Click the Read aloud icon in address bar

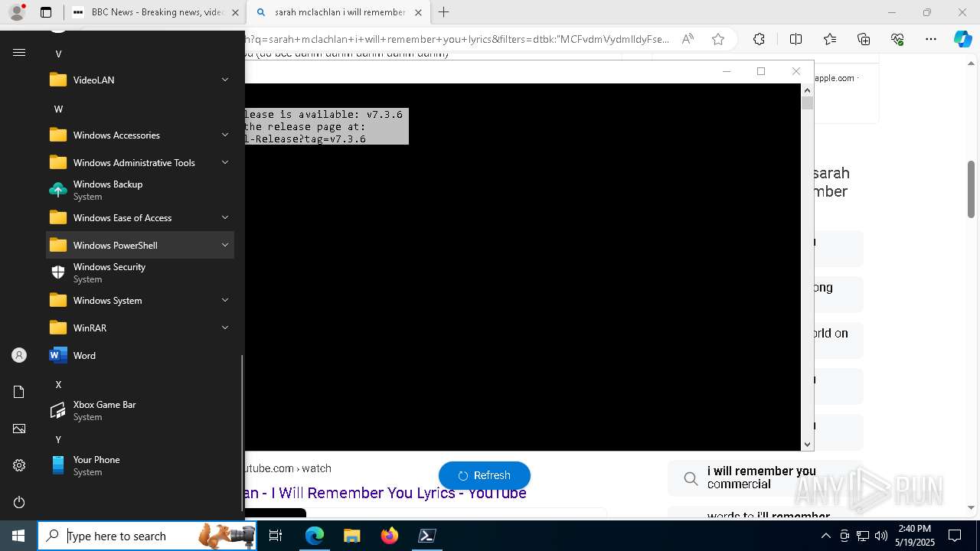[688, 39]
